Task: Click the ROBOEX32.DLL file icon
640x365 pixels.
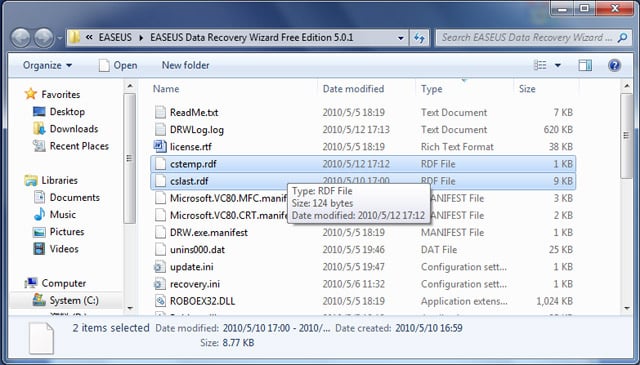Action: [x=160, y=301]
